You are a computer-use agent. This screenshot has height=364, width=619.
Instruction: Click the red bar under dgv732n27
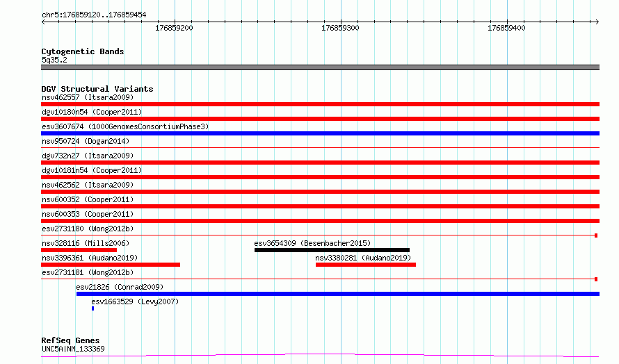[320, 163]
